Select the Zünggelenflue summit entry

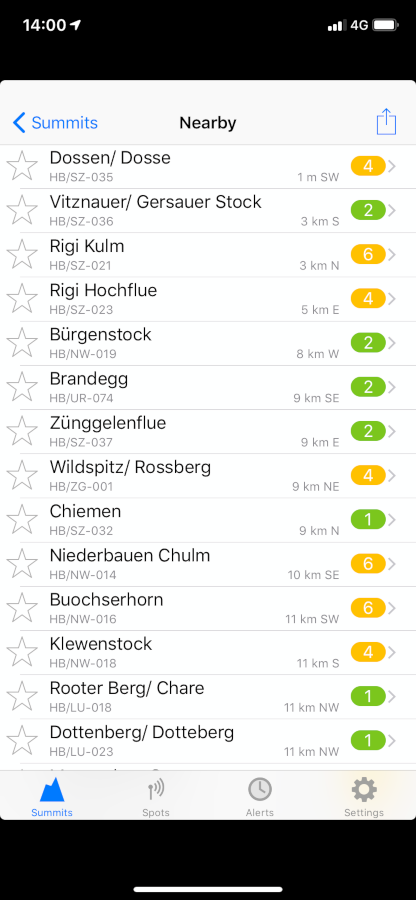[x=208, y=432]
